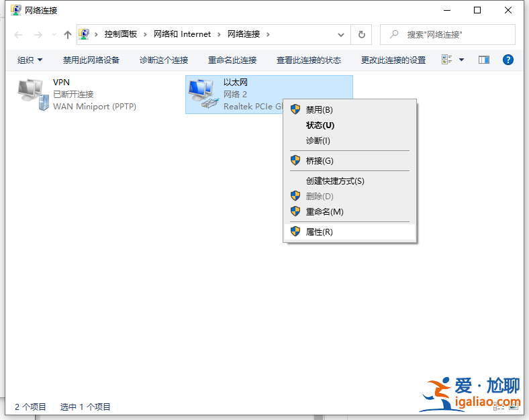The image size is (529, 420).
Task: Click 选中 1 个项目 in status bar
Action: (85, 407)
